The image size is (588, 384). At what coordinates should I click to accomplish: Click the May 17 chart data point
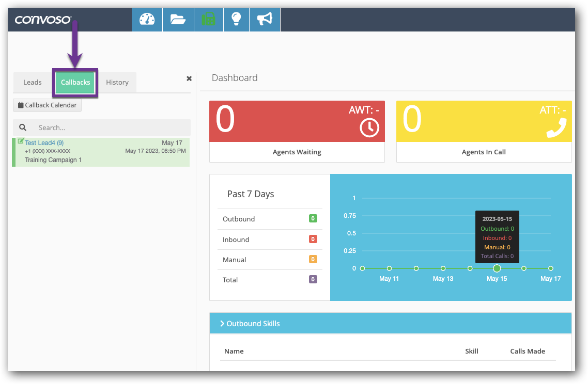click(x=551, y=268)
